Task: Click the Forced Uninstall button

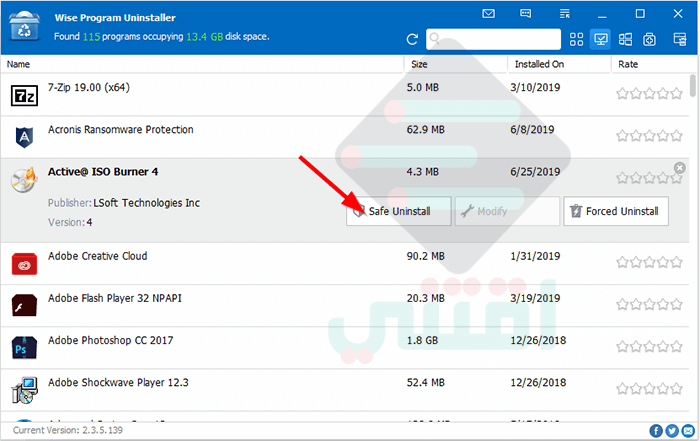Action: pos(616,211)
